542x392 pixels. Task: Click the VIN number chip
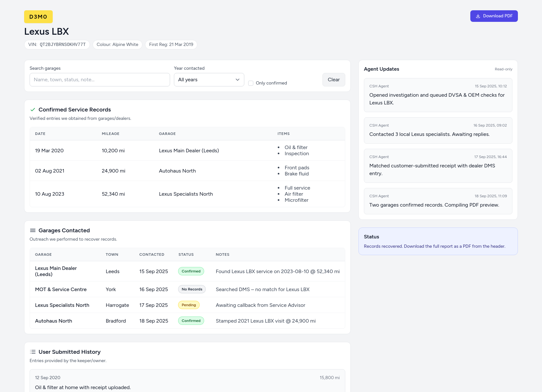57,45
